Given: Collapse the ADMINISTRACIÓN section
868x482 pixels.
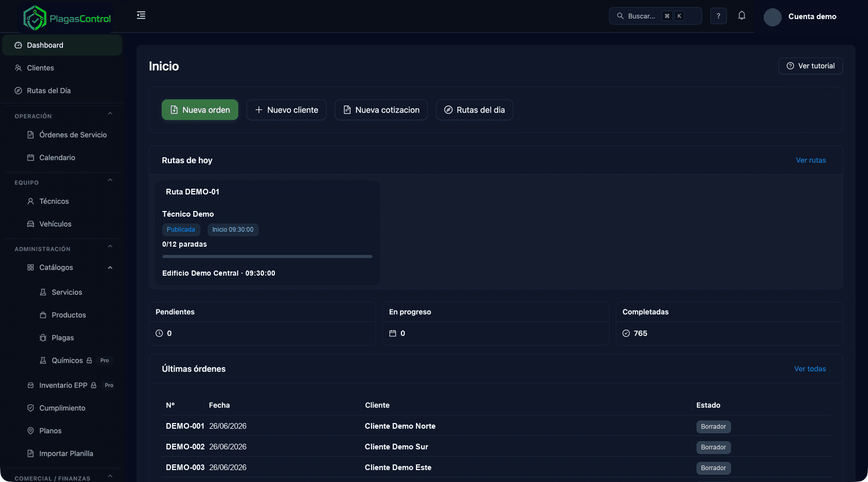Looking at the screenshot, I should [110, 247].
